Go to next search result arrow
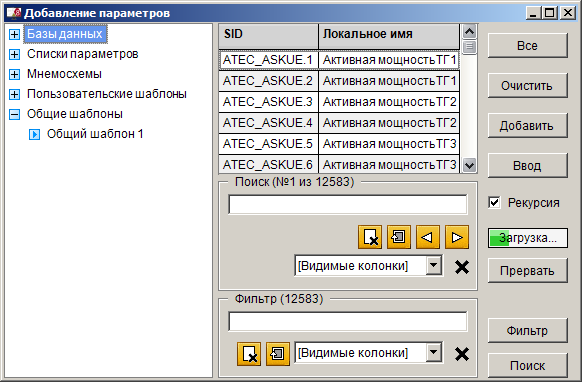 (x=457, y=237)
